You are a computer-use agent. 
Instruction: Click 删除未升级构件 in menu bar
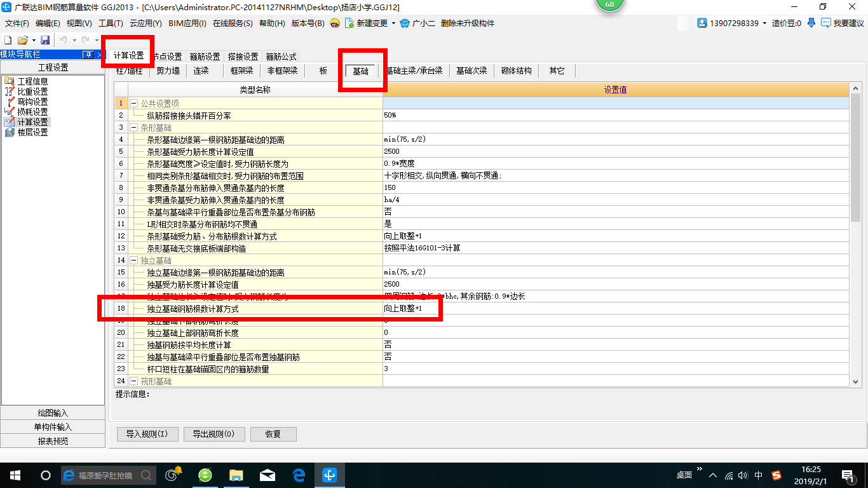467,24
